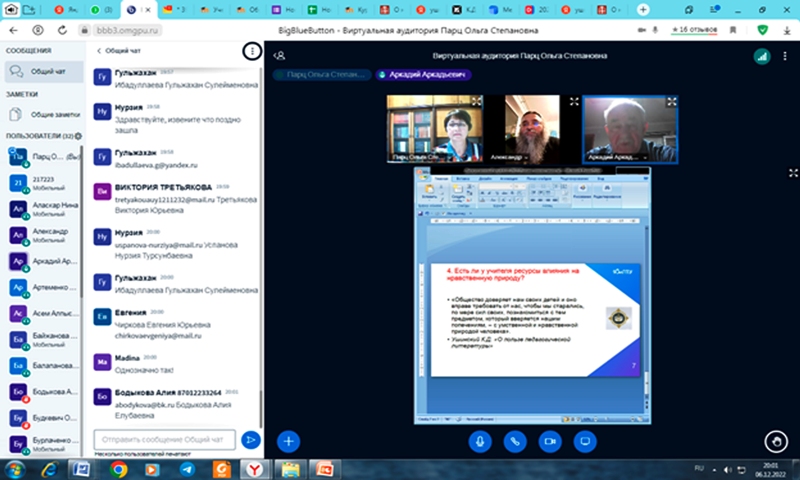Select user Бодыкова А... in the users list
800x480 pixels.
tap(44, 392)
